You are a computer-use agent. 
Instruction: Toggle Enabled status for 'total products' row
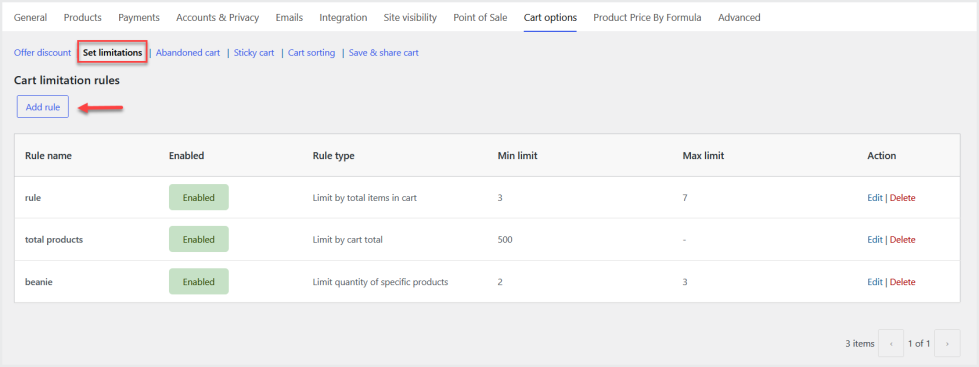[x=199, y=240]
